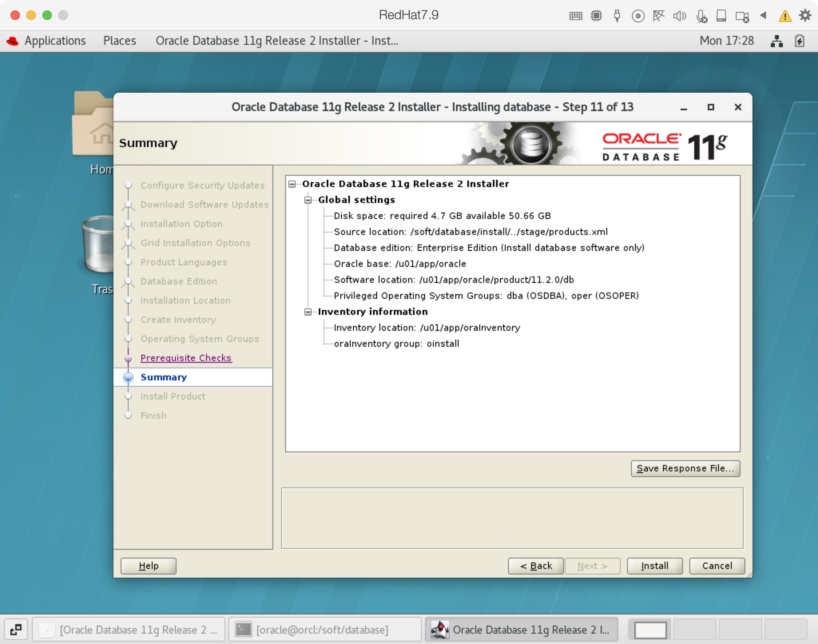Switch to oracle@orcl terminal taskbar window

click(322, 630)
